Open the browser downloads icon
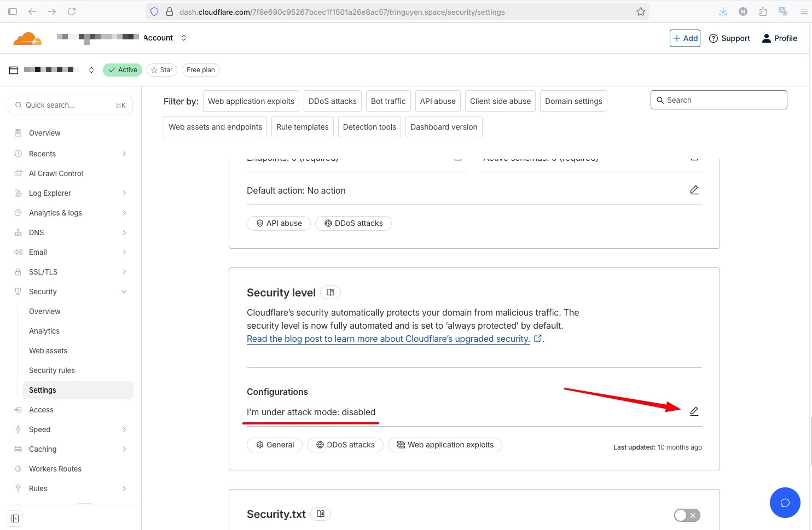This screenshot has height=530, width=812. [x=722, y=11]
